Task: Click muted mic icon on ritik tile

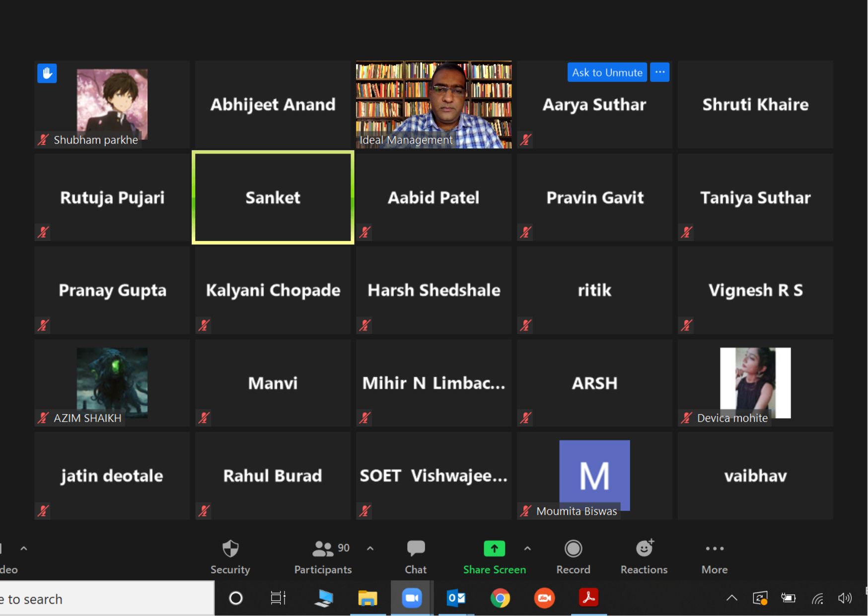Action: pyautogui.click(x=526, y=325)
